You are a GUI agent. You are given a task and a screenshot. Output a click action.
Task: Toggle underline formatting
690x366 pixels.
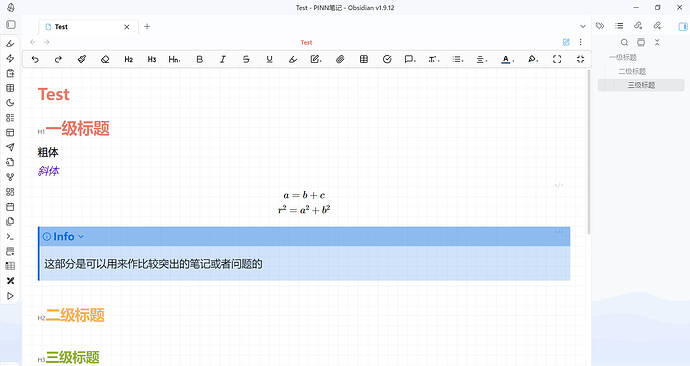click(x=269, y=59)
